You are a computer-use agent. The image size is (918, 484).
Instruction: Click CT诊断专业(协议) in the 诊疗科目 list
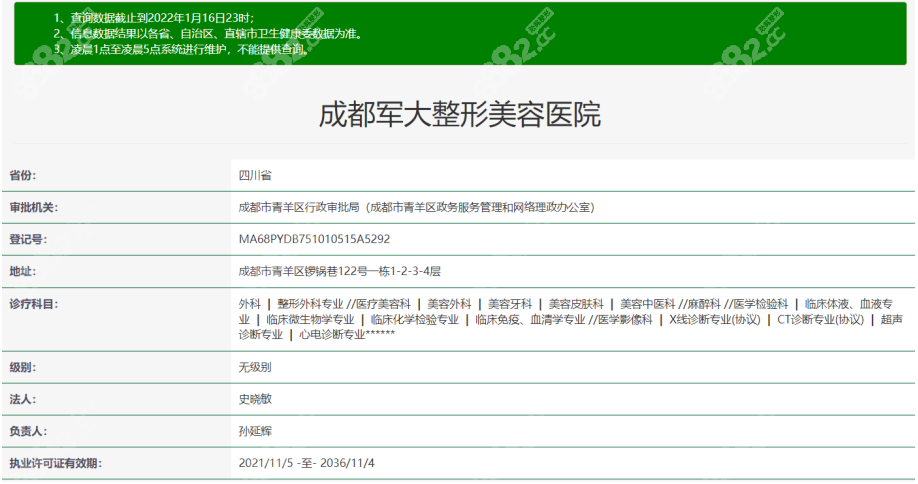coord(821,320)
